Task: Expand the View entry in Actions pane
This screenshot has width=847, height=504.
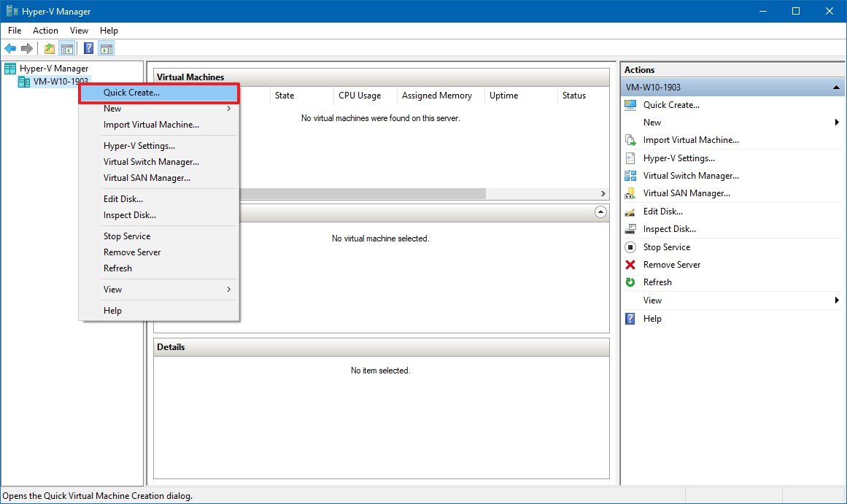Action: click(x=836, y=300)
